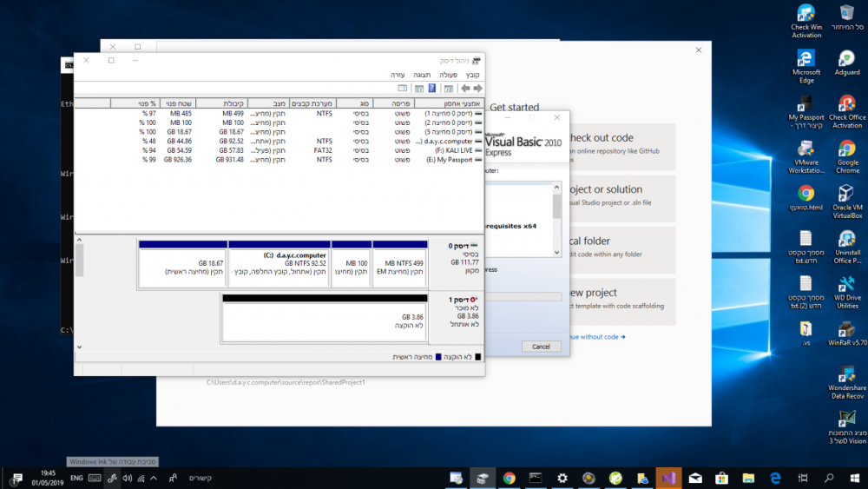Select the 18.67 GB primary partition block

pyautogui.click(x=182, y=264)
